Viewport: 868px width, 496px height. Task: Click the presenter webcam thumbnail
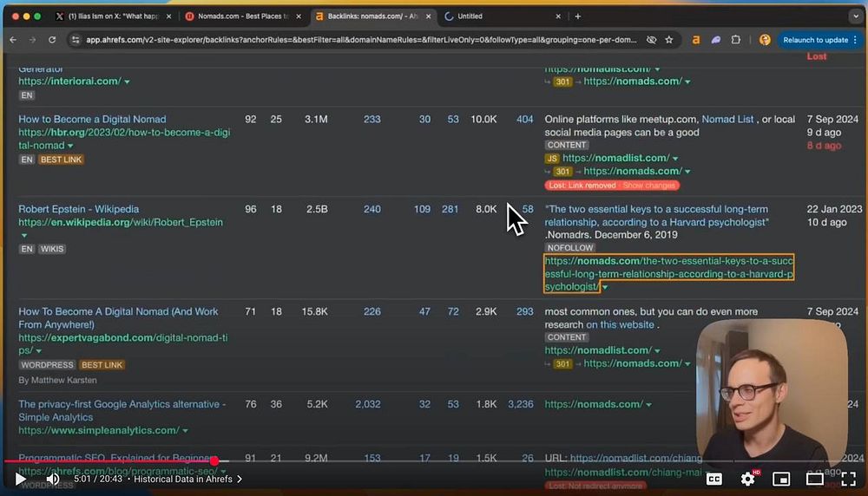pos(772,391)
